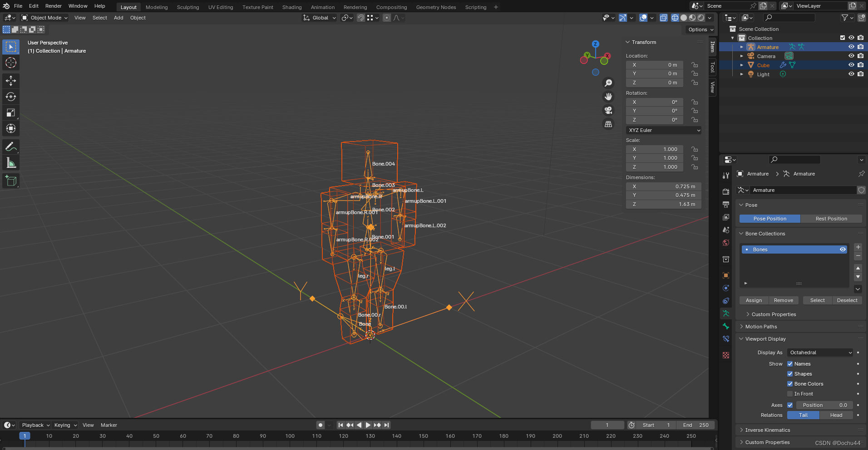
Task: Open the Display As dropdown
Action: click(819, 352)
